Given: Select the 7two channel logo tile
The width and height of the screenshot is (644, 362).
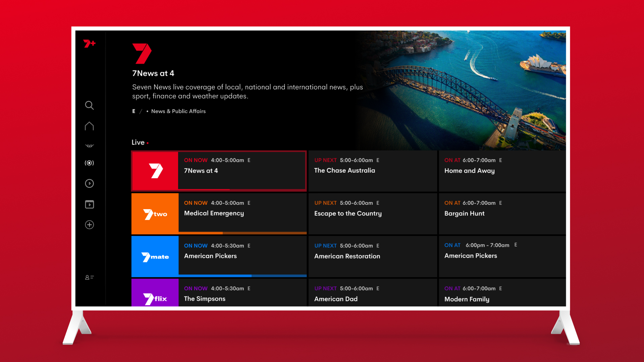Looking at the screenshot, I should [x=155, y=214].
